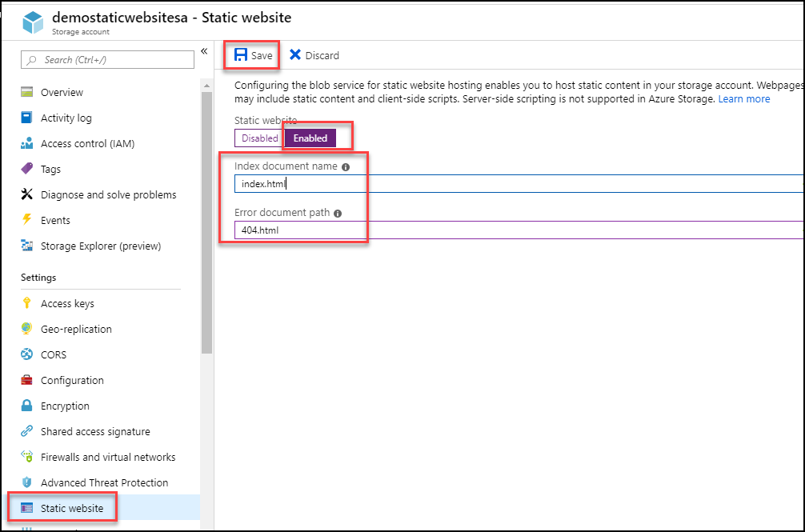Image resolution: width=805 pixels, height=532 pixels.
Task: Click the Tags icon
Action: [26, 169]
